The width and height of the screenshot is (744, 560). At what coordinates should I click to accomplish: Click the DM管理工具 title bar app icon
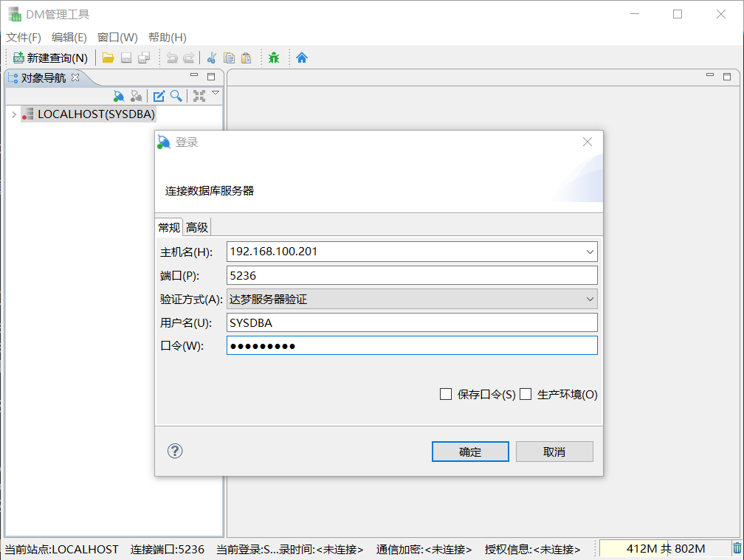click(15, 14)
